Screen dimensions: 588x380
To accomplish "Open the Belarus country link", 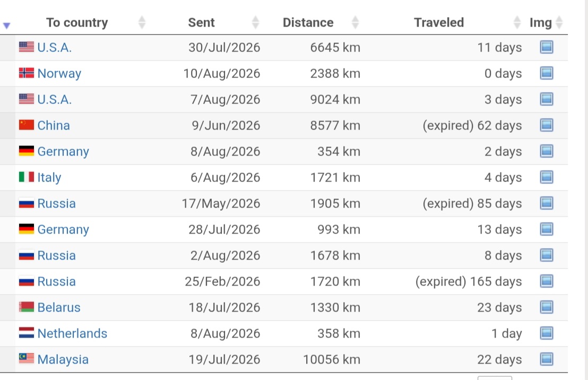I will pos(59,308).
